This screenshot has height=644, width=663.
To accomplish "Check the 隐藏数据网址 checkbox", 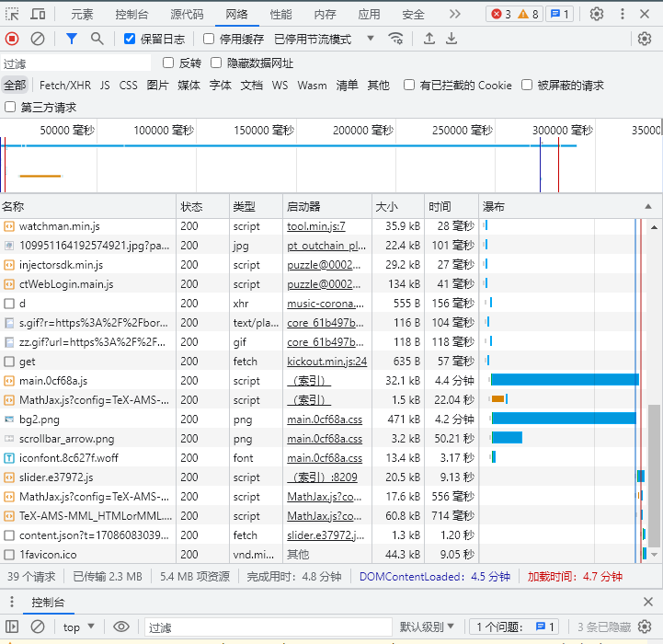I will [216, 63].
